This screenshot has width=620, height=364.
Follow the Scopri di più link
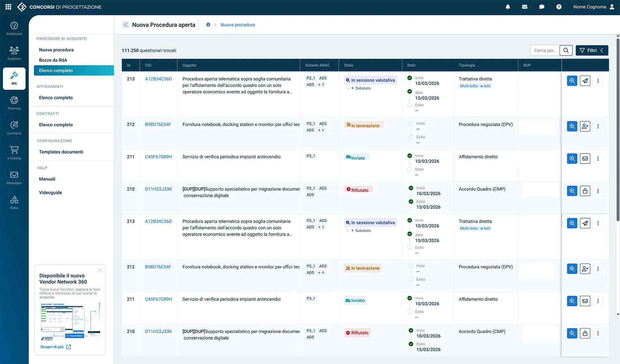(56, 347)
